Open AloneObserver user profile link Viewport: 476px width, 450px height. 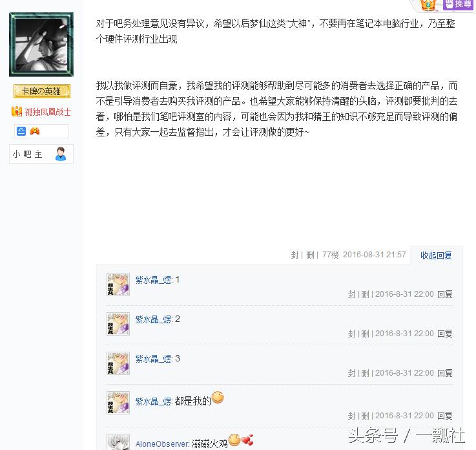pos(162,444)
